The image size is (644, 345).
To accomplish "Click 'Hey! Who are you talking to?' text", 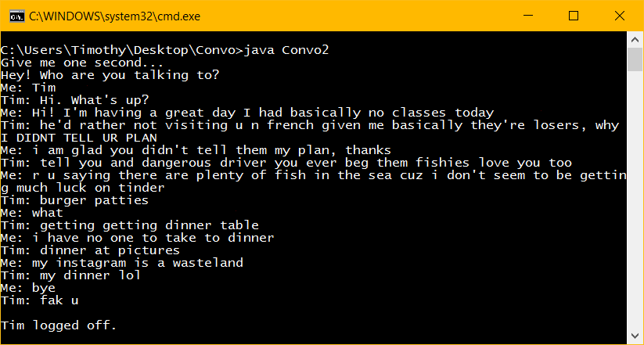I will [x=110, y=75].
